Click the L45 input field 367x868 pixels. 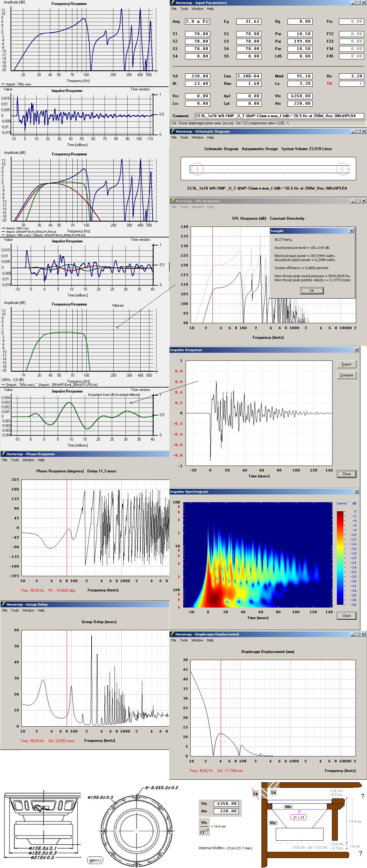(300, 56)
